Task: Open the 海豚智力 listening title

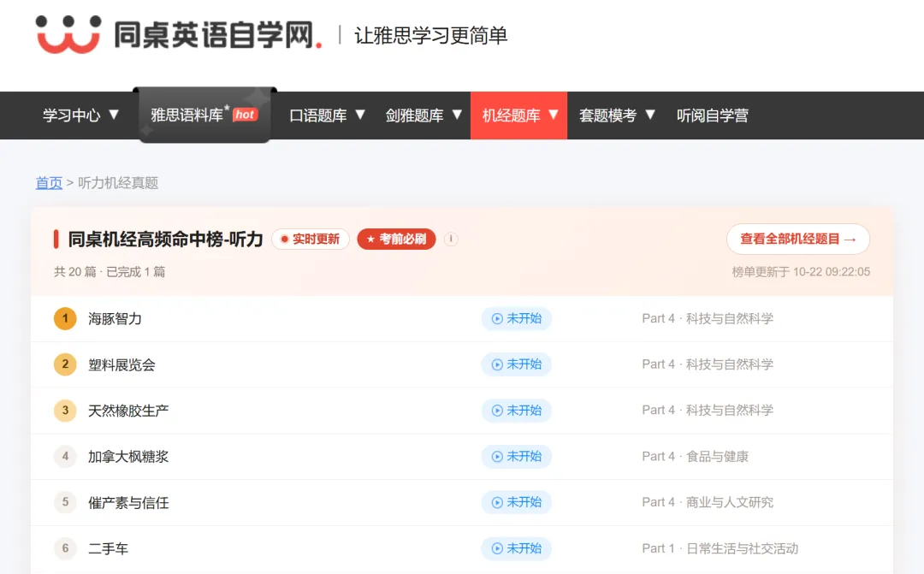Action: click(115, 319)
